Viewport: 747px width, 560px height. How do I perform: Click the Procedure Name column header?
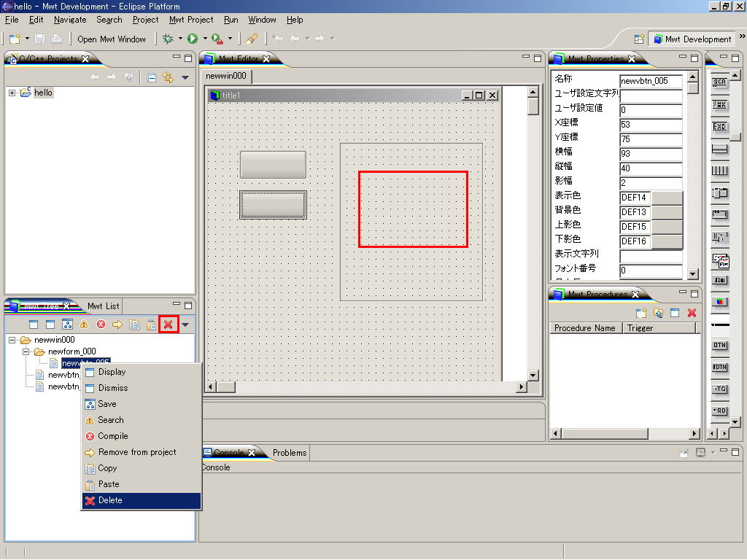[585, 328]
